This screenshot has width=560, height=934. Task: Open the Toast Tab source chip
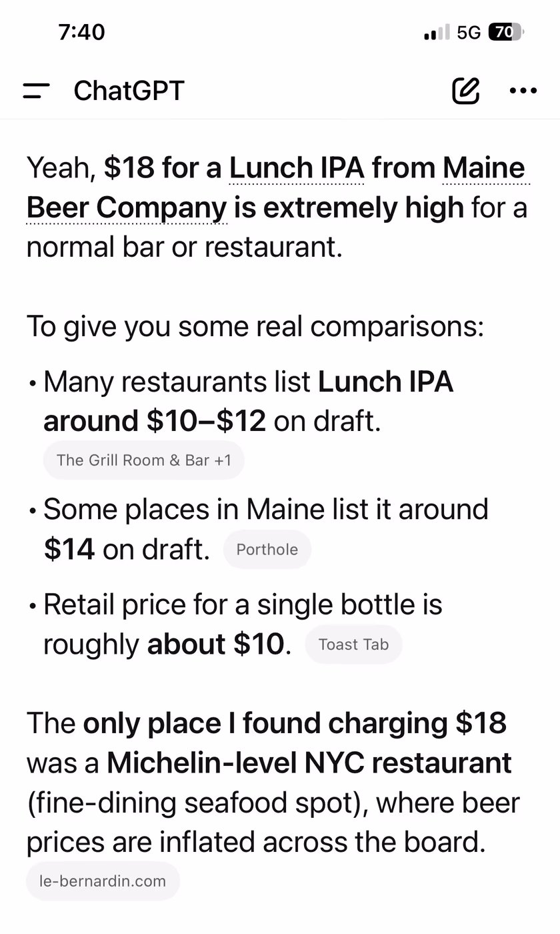click(x=353, y=644)
